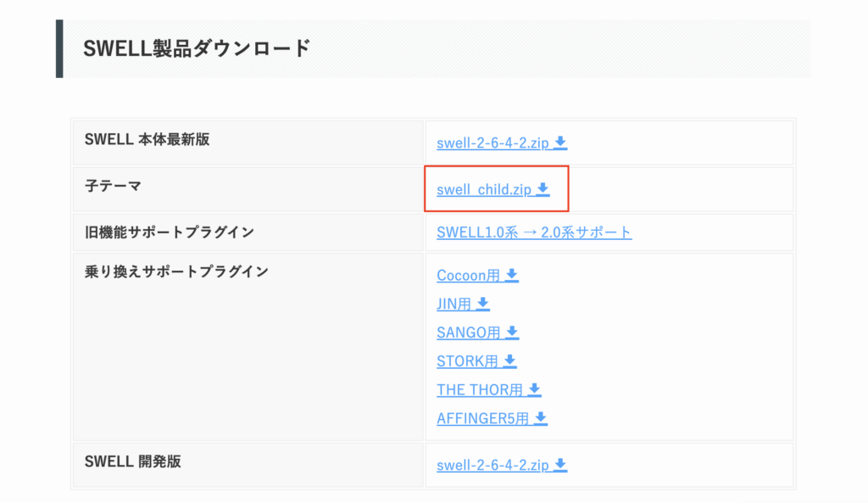Image resolution: width=868 pixels, height=503 pixels.
Task: Click download icon in SWELL 開発版 row
Action: tap(560, 465)
